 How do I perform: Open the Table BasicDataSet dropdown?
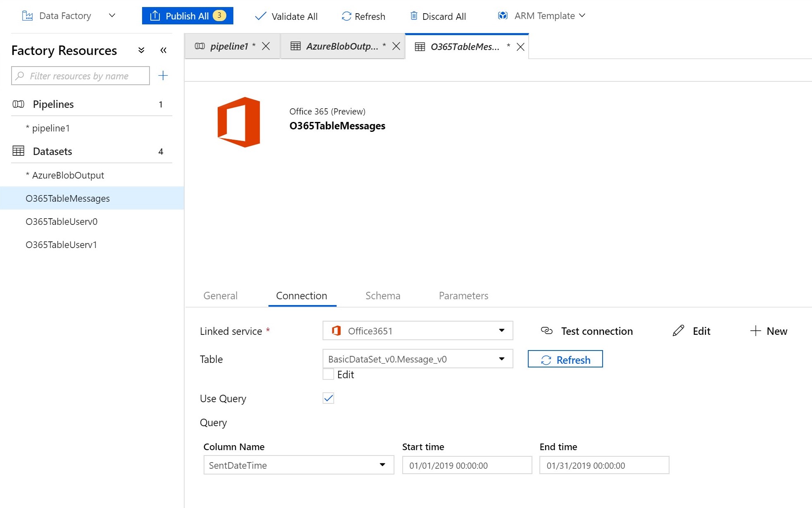[501, 359]
